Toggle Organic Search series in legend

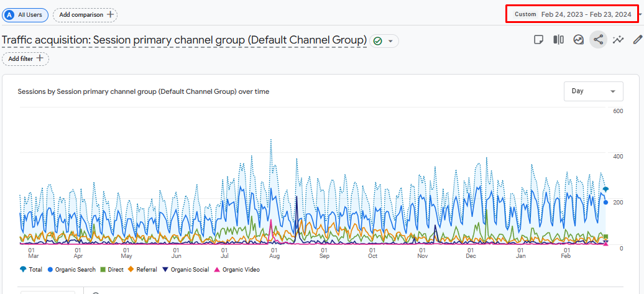(71, 270)
